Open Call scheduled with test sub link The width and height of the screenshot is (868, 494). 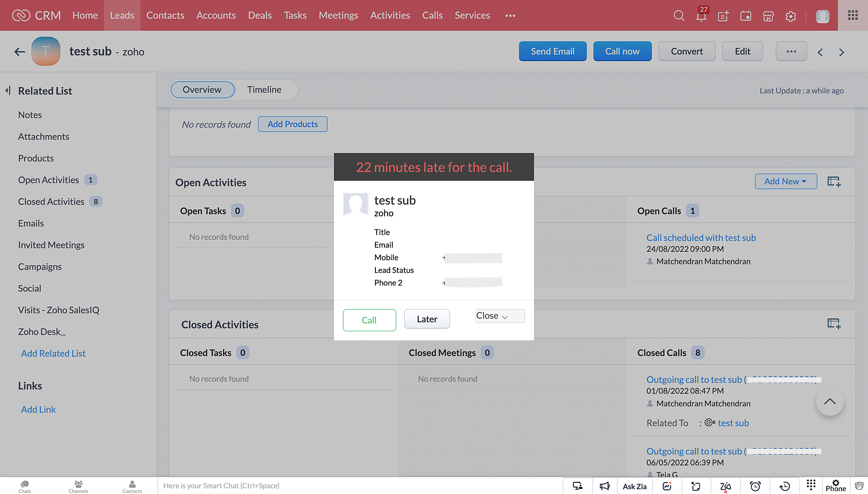click(701, 238)
